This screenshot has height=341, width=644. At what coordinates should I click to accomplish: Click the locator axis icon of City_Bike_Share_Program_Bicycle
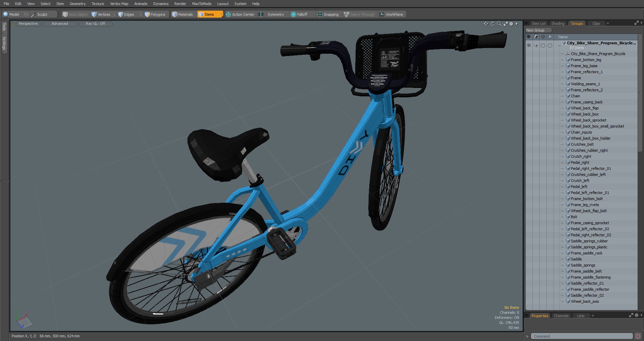pos(568,54)
